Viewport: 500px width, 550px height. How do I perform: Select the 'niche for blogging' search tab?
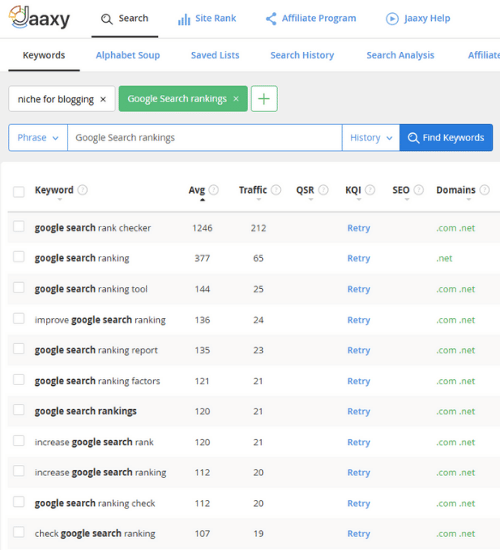pos(56,99)
